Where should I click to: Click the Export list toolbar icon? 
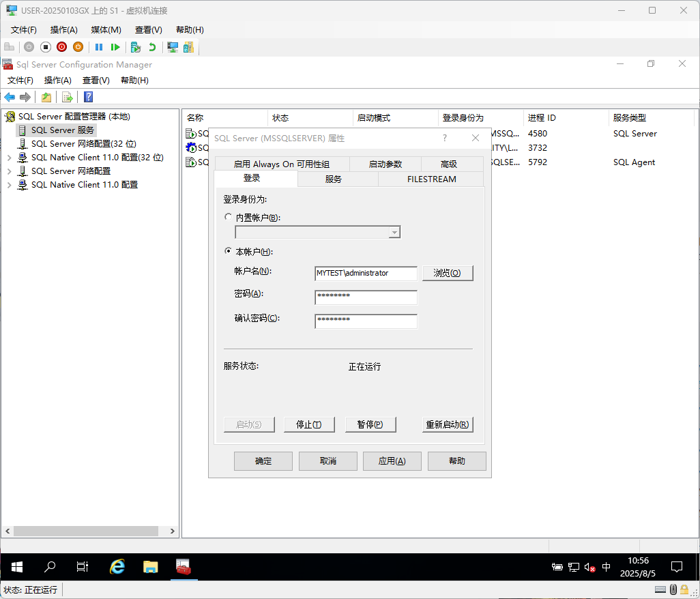[68, 97]
